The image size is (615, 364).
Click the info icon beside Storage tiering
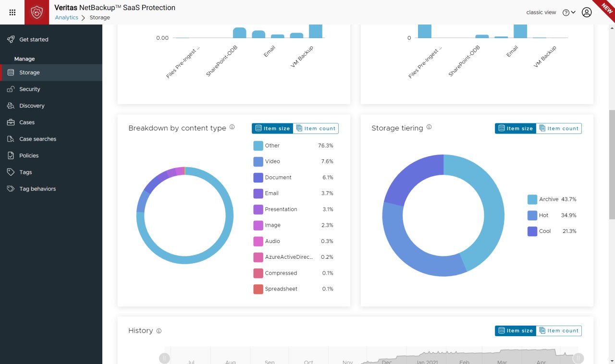click(x=429, y=127)
